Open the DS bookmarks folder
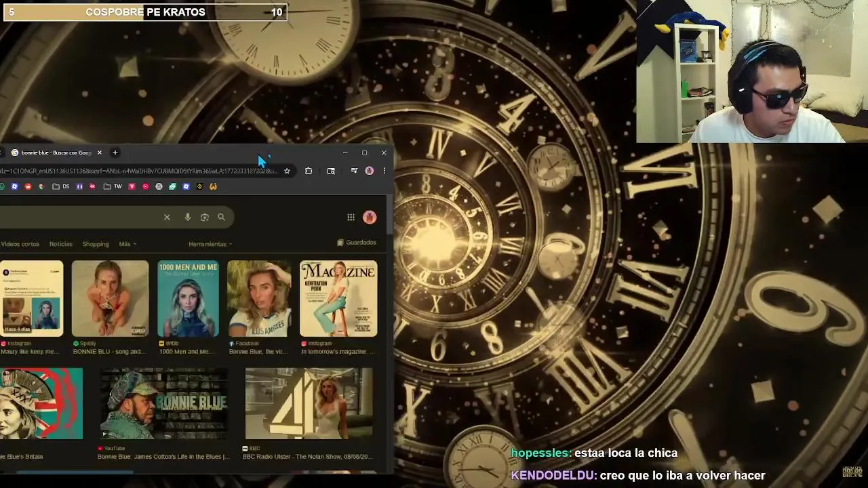This screenshot has height=488, width=868. click(x=60, y=186)
